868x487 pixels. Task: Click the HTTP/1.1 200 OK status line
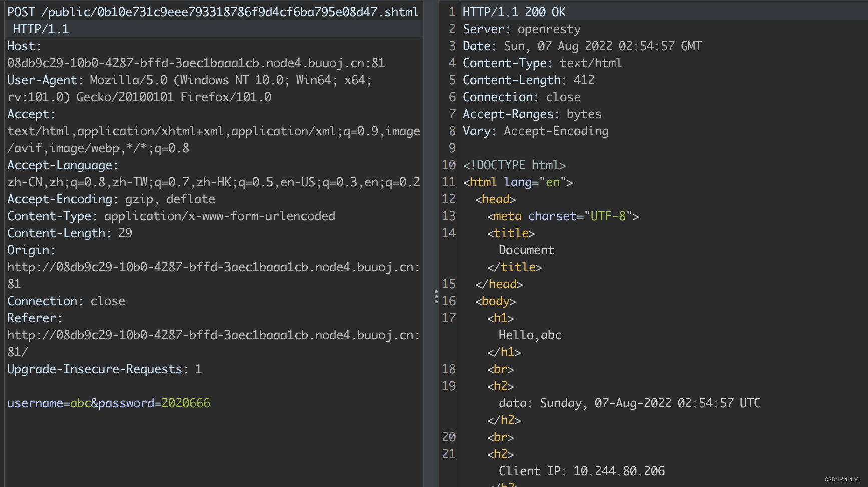[514, 12]
